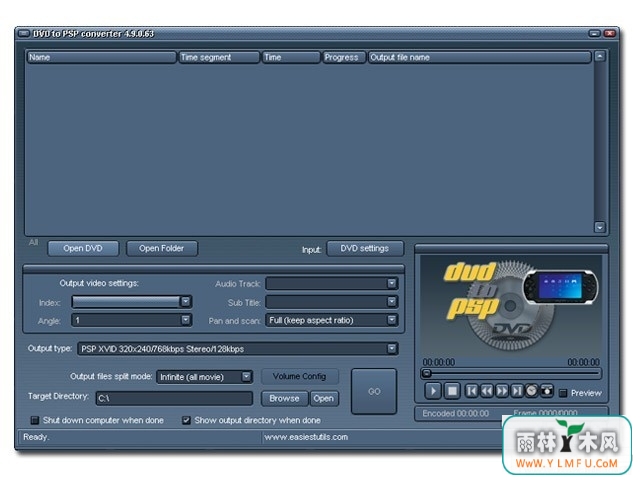The width and height of the screenshot is (640, 480).
Task: Sort list by Name column
Action: click(x=101, y=57)
